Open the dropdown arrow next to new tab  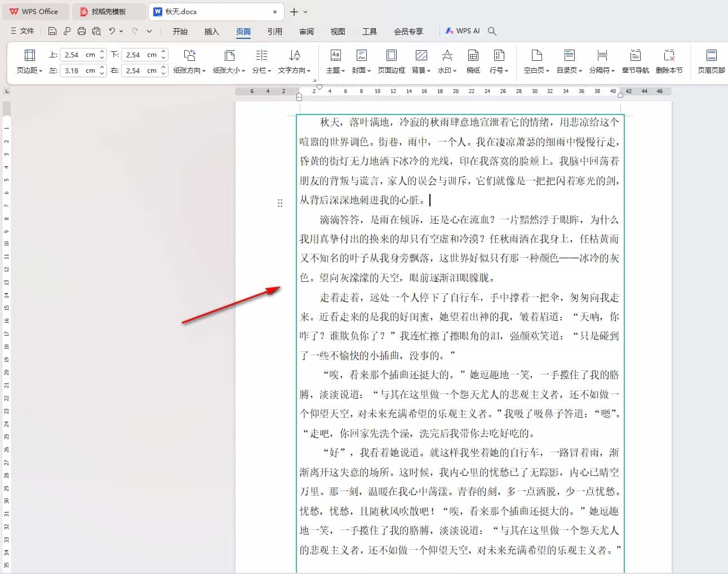(305, 11)
